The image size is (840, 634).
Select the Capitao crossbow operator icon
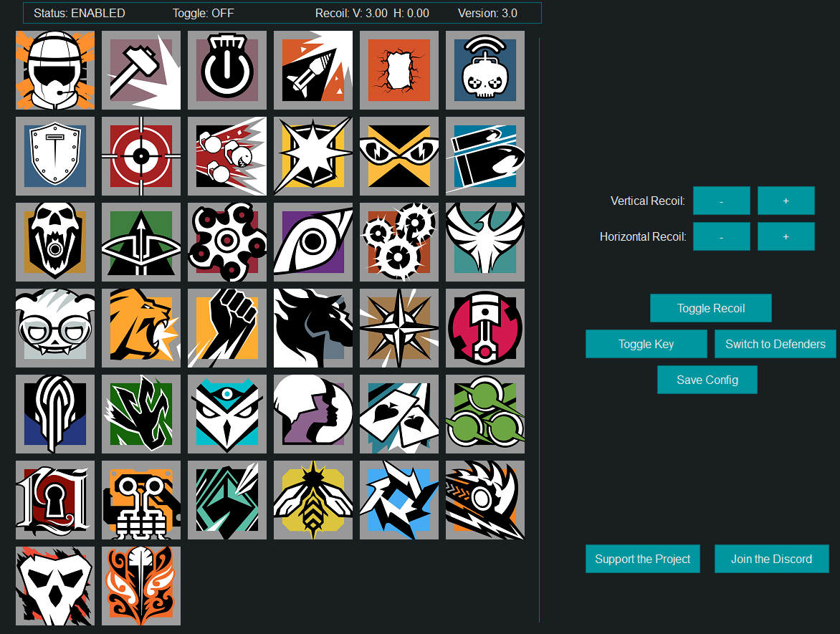pos(141,242)
